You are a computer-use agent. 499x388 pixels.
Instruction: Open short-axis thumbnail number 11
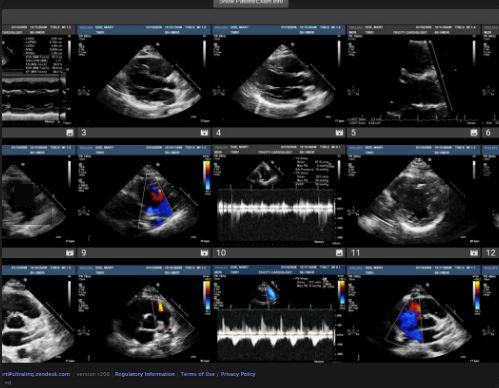pyautogui.click(x=414, y=196)
